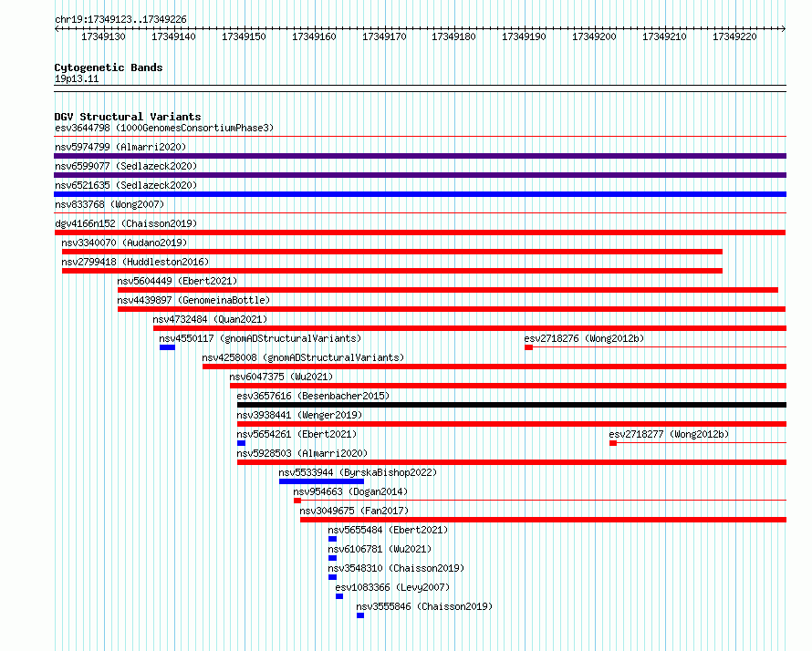Open nsv3049675 (Fan2017) variant label
The height and width of the screenshot is (651, 812).
tap(354, 511)
